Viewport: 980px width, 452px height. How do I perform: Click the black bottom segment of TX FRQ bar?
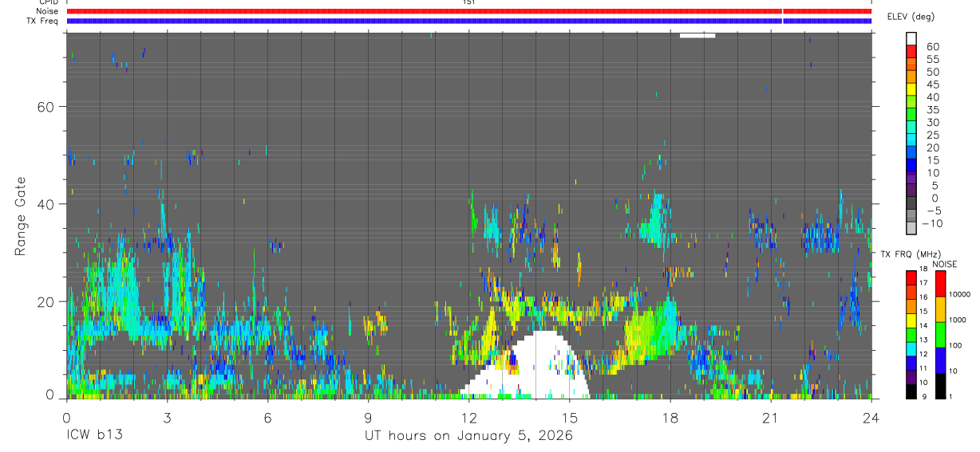pos(911,391)
